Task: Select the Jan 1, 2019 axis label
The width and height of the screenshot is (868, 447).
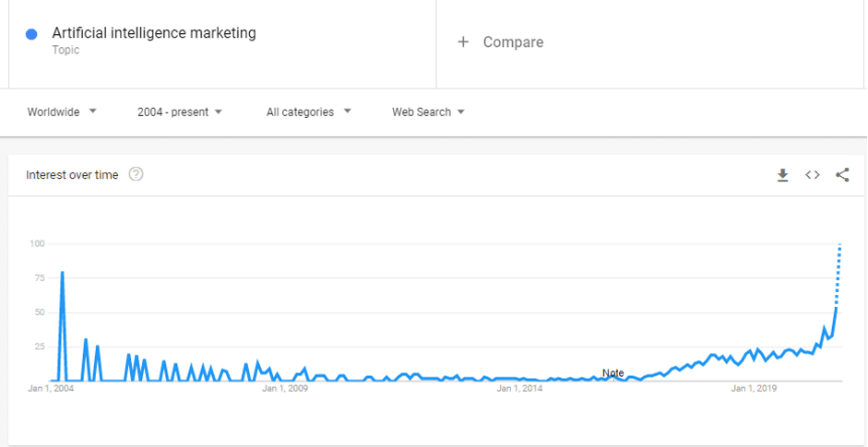Action: 755,389
